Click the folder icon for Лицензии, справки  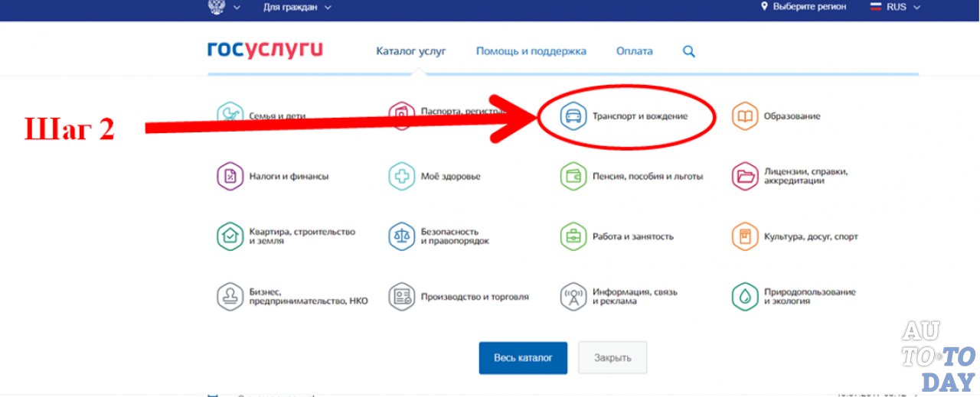click(744, 176)
